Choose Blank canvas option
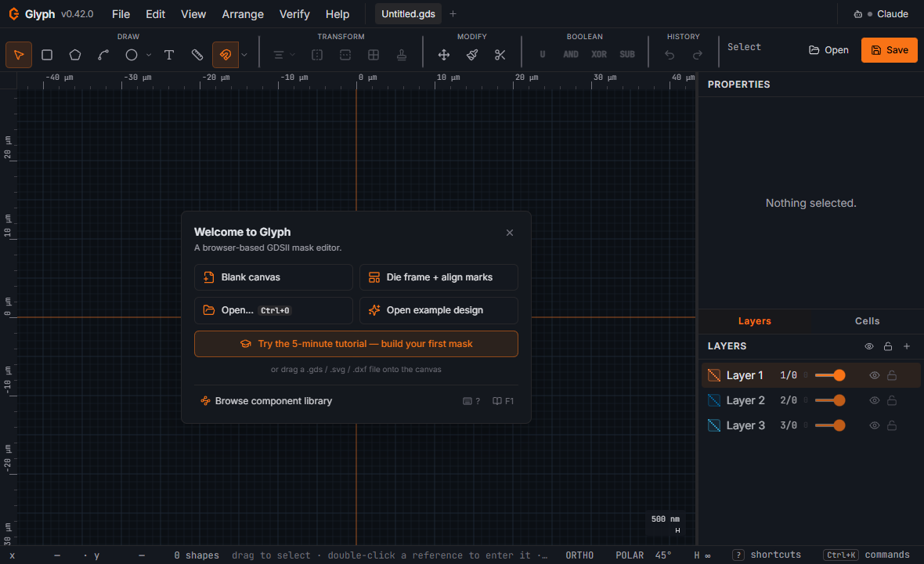This screenshot has width=924, height=564. coord(273,277)
